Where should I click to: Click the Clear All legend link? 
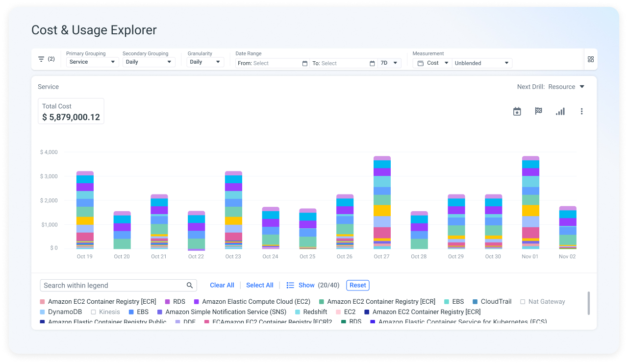(222, 285)
